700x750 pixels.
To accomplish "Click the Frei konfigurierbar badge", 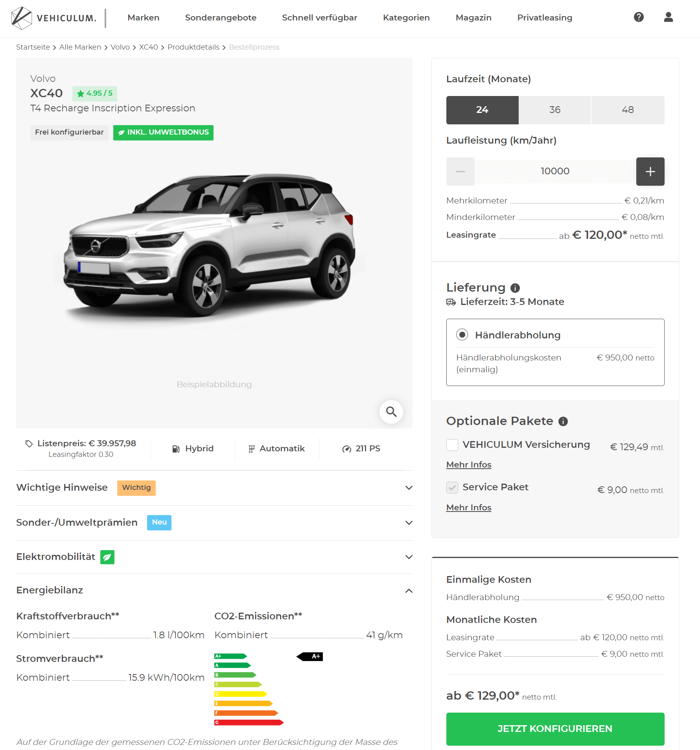I will coord(69,133).
